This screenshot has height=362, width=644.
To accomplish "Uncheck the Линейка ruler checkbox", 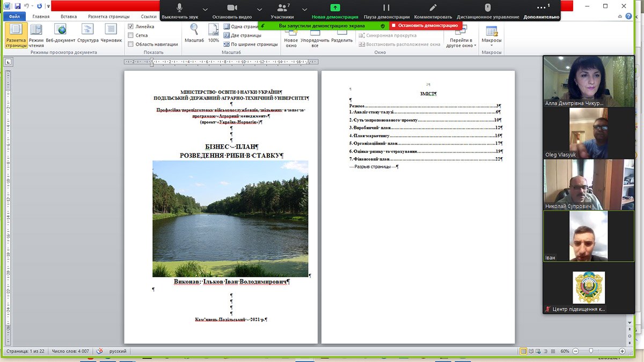I will 131,26.
